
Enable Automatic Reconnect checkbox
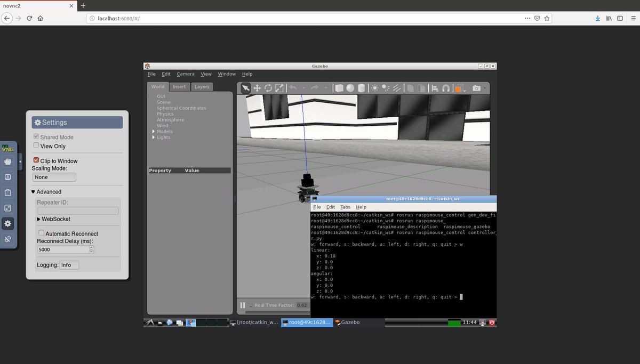coord(42,233)
